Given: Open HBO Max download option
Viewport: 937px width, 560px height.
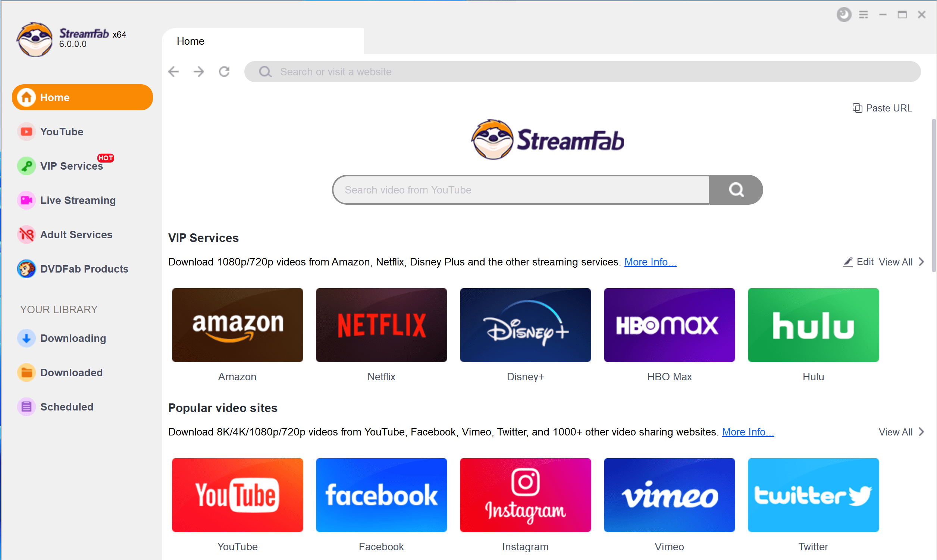Looking at the screenshot, I should (x=668, y=325).
